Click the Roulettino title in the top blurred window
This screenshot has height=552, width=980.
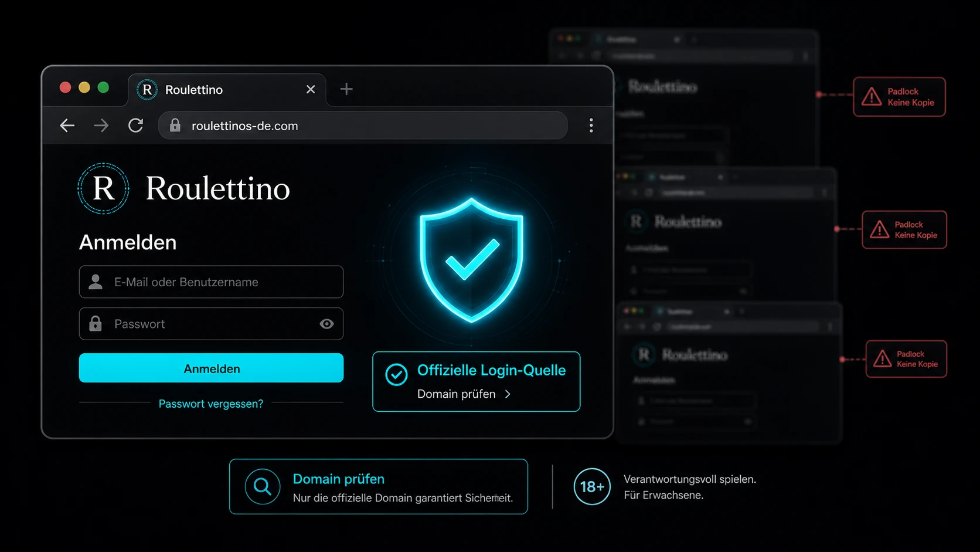663,87
